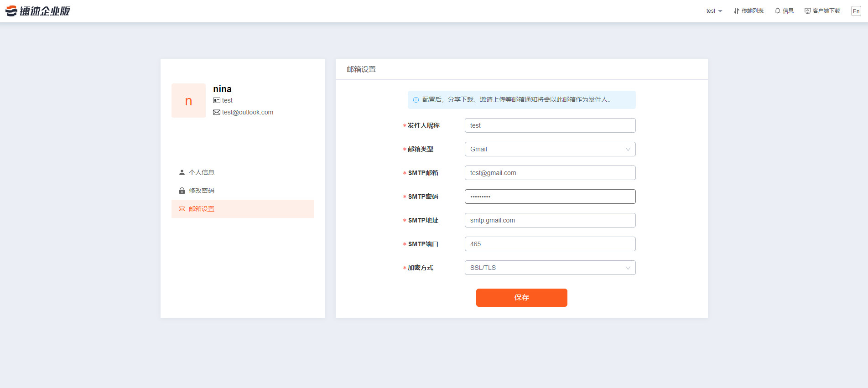
Task: Expand the SSL/TLS encryption dropdown
Action: 550,268
